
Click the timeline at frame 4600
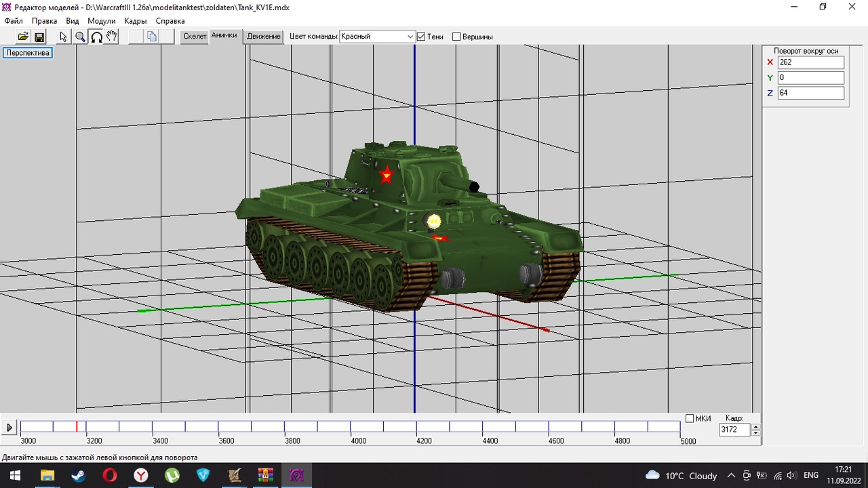pos(549,426)
